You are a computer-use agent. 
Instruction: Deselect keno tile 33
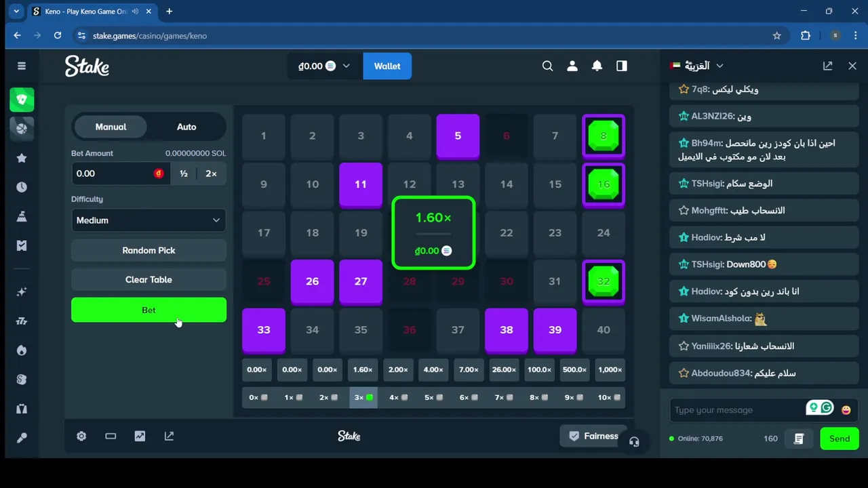click(x=264, y=329)
